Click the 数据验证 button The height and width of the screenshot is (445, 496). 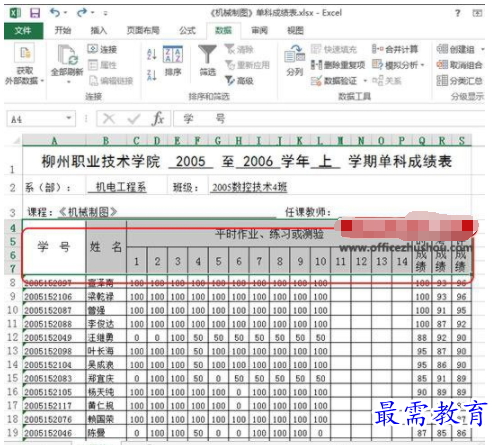pyautogui.click(x=334, y=81)
